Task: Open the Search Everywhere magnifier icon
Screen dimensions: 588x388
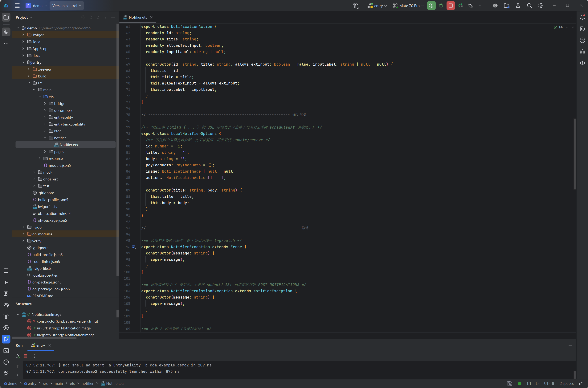Action: click(529, 6)
